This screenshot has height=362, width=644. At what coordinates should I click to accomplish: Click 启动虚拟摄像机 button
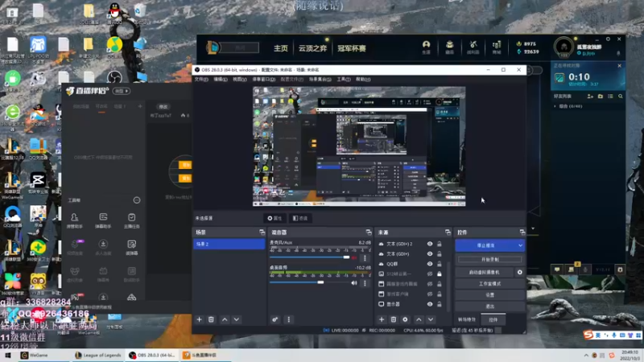tap(485, 272)
